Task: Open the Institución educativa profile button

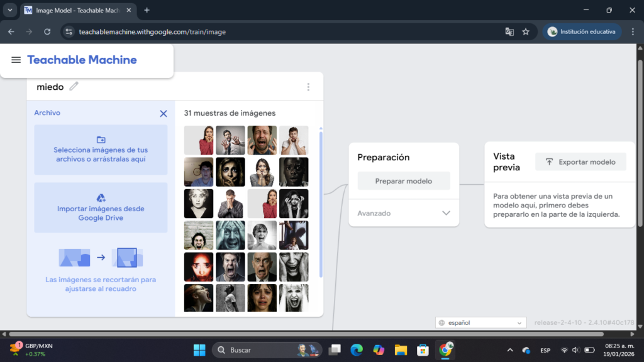Action: click(582, 31)
